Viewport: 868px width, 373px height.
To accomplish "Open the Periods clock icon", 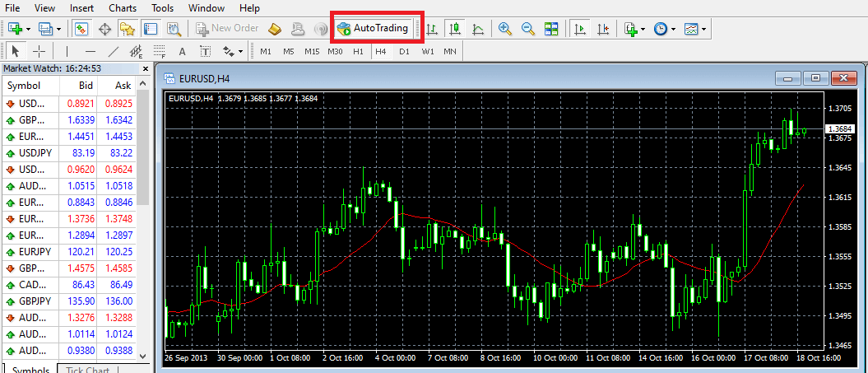I will point(661,28).
